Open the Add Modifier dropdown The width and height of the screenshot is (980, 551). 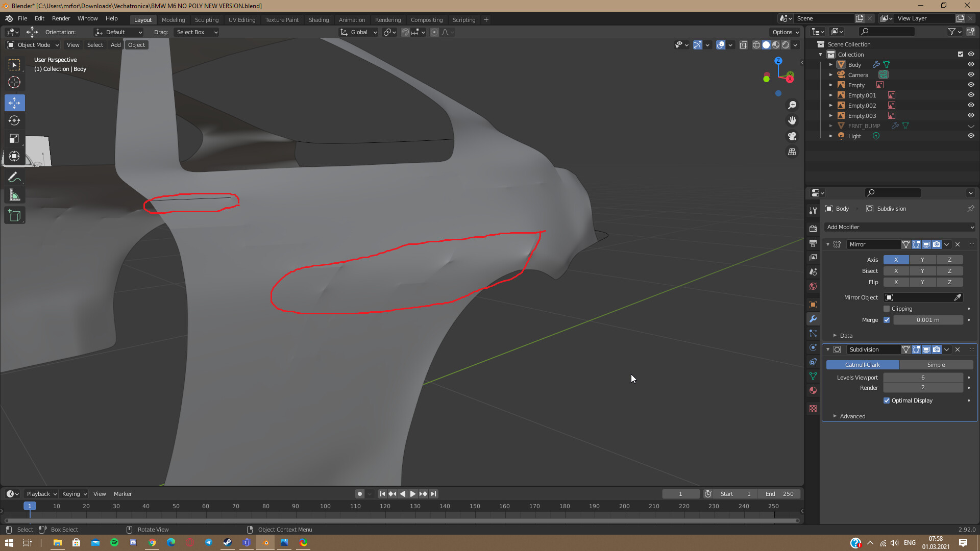tap(900, 227)
